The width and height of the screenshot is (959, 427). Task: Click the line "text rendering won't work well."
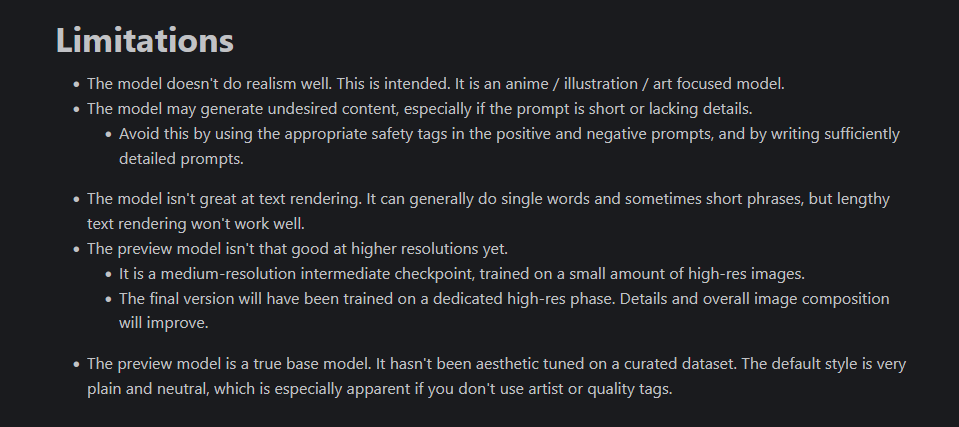[195, 223]
